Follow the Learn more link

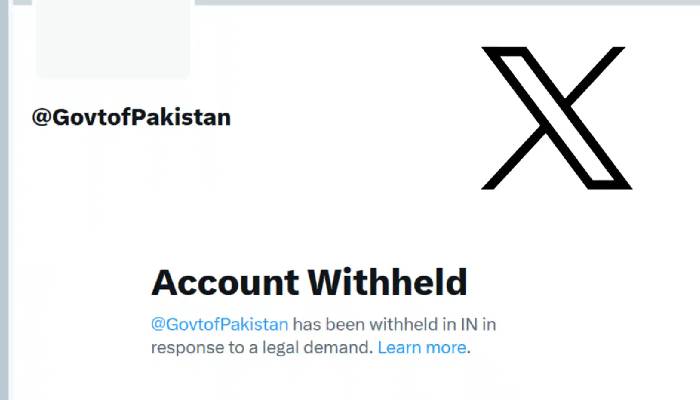pyautogui.click(x=422, y=347)
